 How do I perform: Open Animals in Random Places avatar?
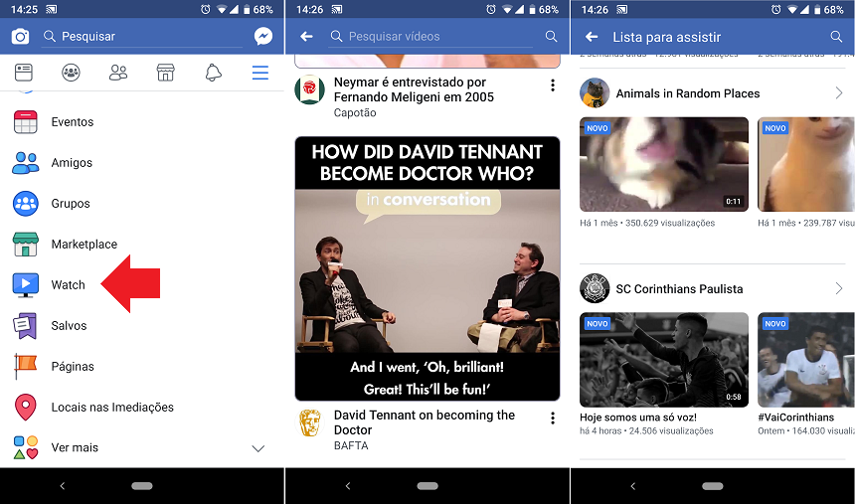(x=595, y=93)
